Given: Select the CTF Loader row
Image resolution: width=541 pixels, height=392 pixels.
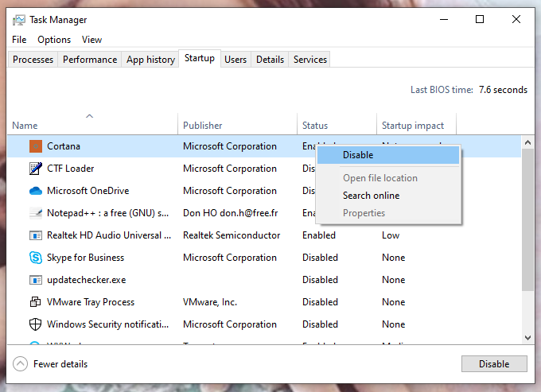Looking at the screenshot, I should (264, 169).
